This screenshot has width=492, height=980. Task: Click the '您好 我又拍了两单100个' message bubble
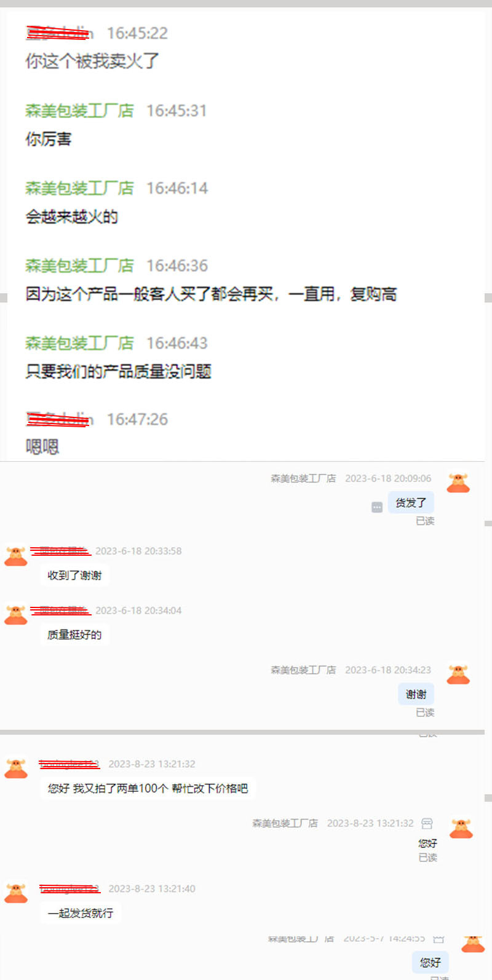(148, 788)
